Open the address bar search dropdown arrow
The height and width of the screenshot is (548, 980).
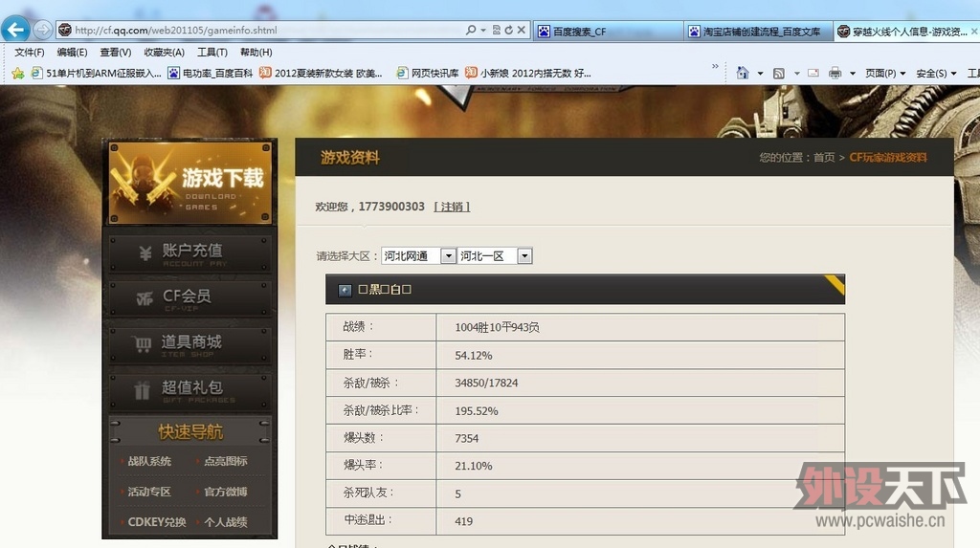point(483,30)
